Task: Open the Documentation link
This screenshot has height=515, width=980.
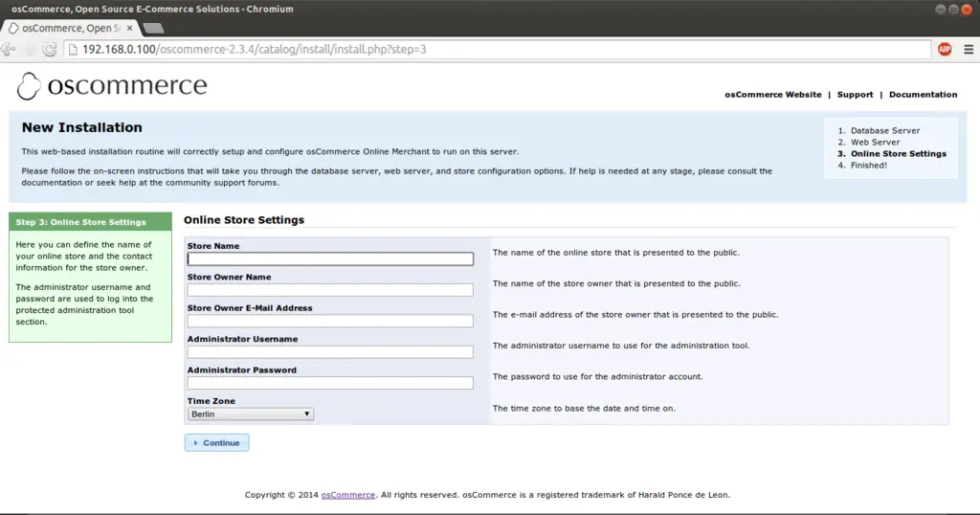Action: coord(924,95)
